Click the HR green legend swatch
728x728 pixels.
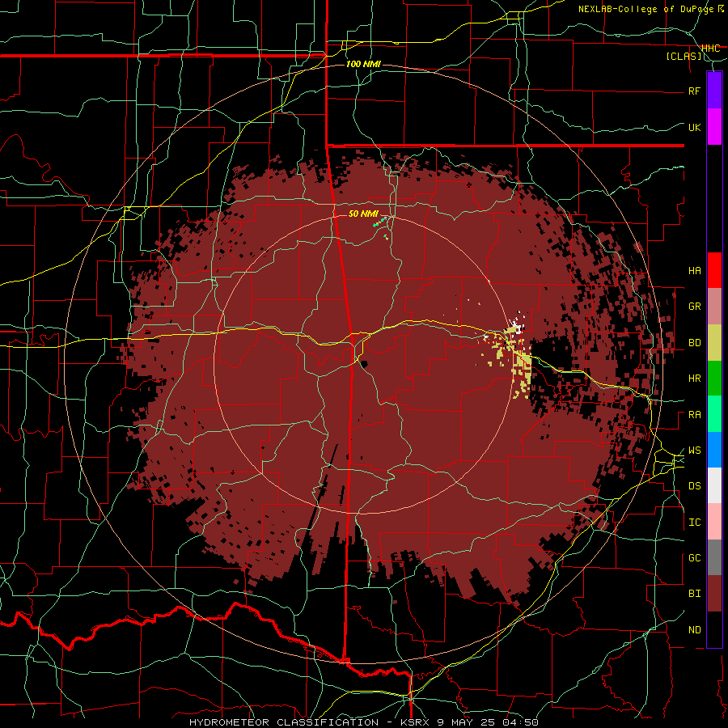714,379
